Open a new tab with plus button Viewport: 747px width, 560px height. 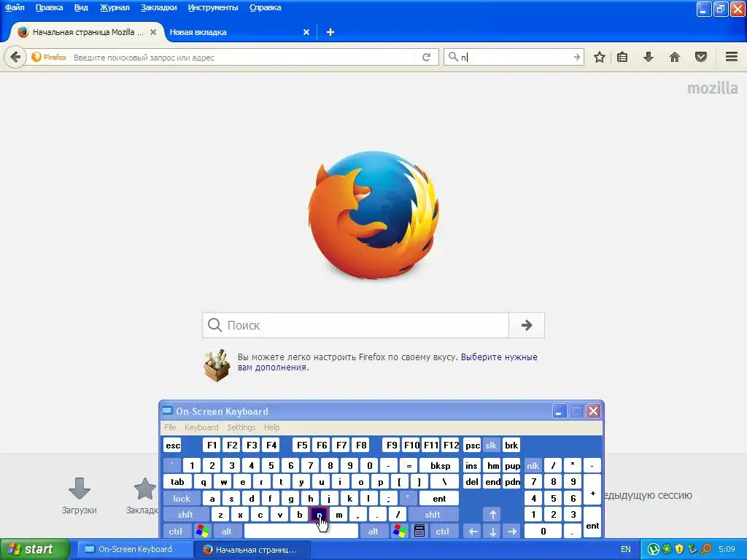[330, 32]
